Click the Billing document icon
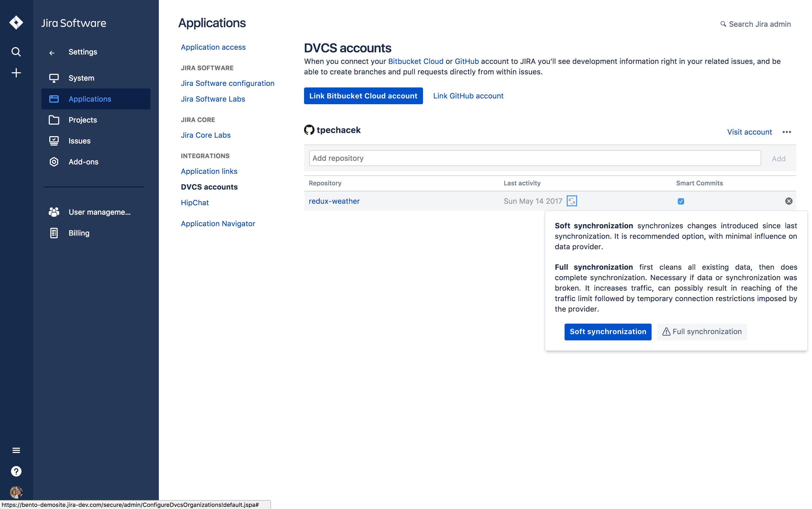This screenshot has height=509, width=812. (54, 233)
